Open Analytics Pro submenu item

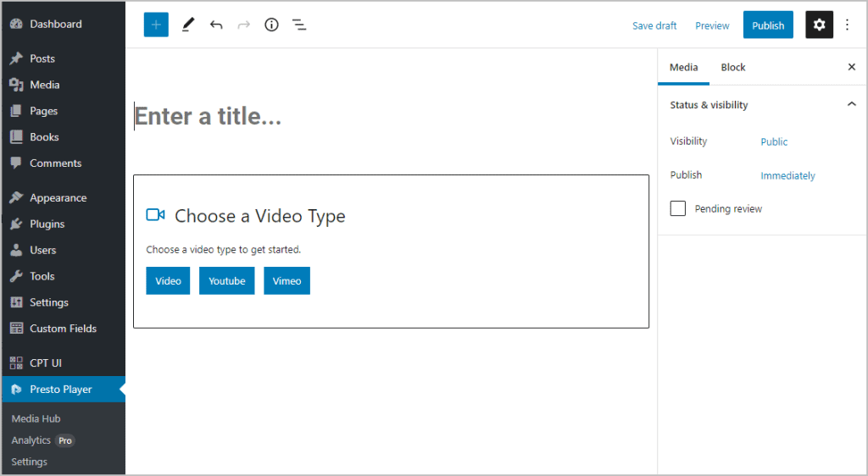pyautogui.click(x=42, y=440)
